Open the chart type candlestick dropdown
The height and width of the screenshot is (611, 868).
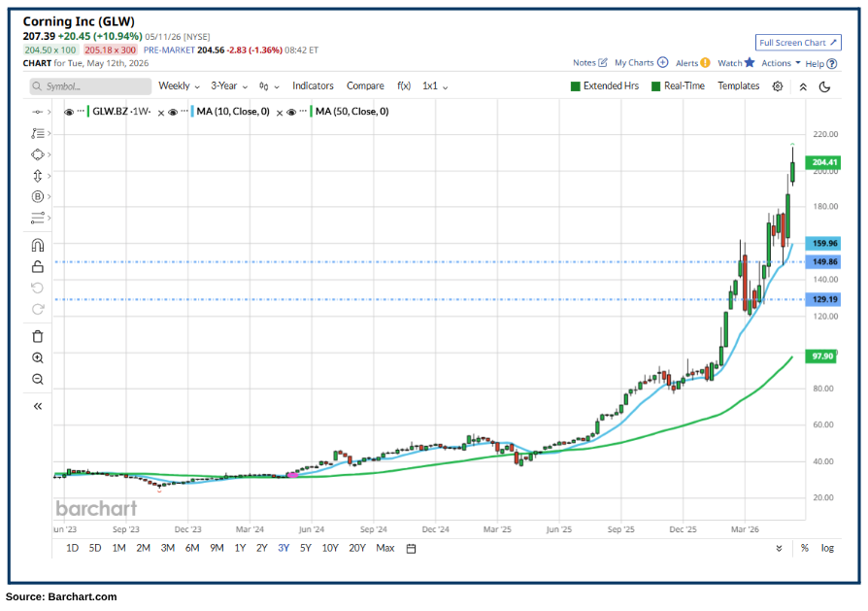click(269, 86)
